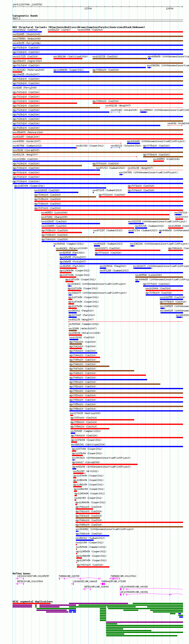
Task: Click the blue bar under esv3891341 (Suktitipat2014)
Action: (127, 447)
